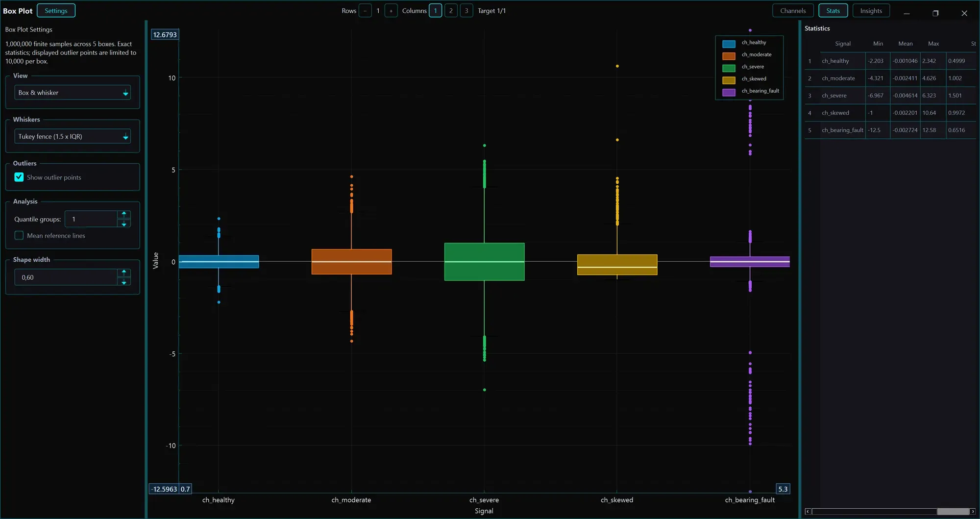
Task: Click the x-axis maximum 5.3 field
Action: [783, 489]
